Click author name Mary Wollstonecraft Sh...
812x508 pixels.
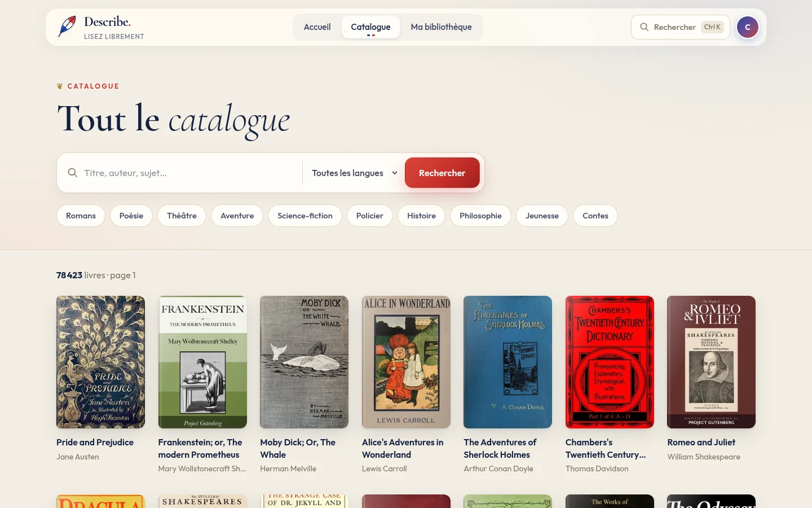click(202, 468)
